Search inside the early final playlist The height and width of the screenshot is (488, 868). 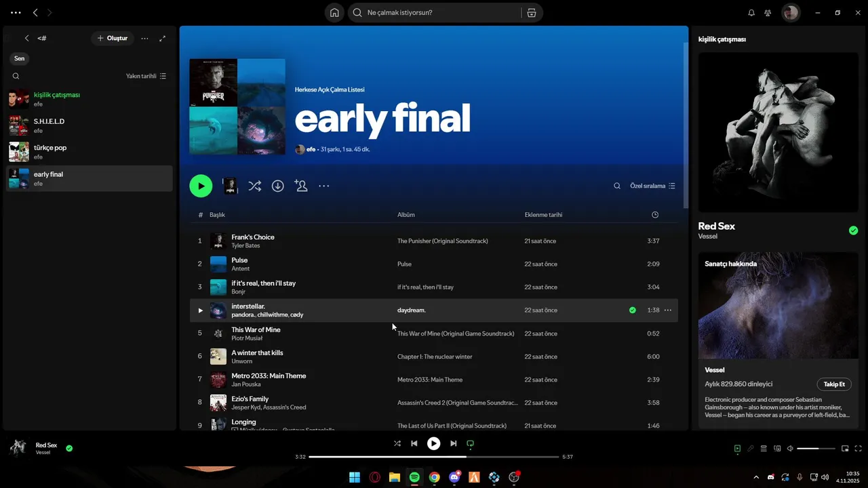point(617,186)
